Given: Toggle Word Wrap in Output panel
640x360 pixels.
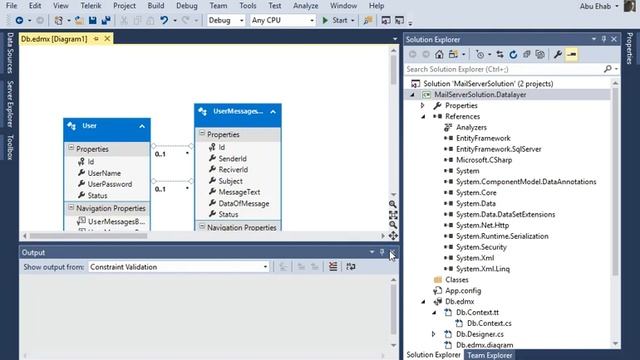Looking at the screenshot, I should click(x=351, y=267).
